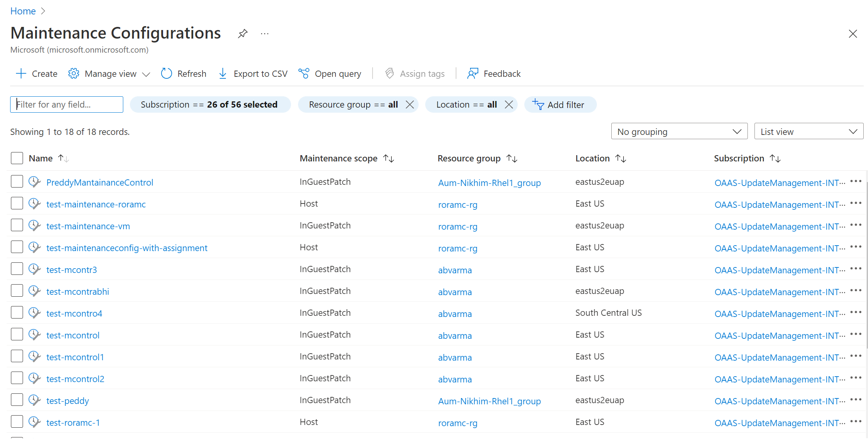
Task: Open PreddyMantainanceControl configuration link
Action: point(99,181)
